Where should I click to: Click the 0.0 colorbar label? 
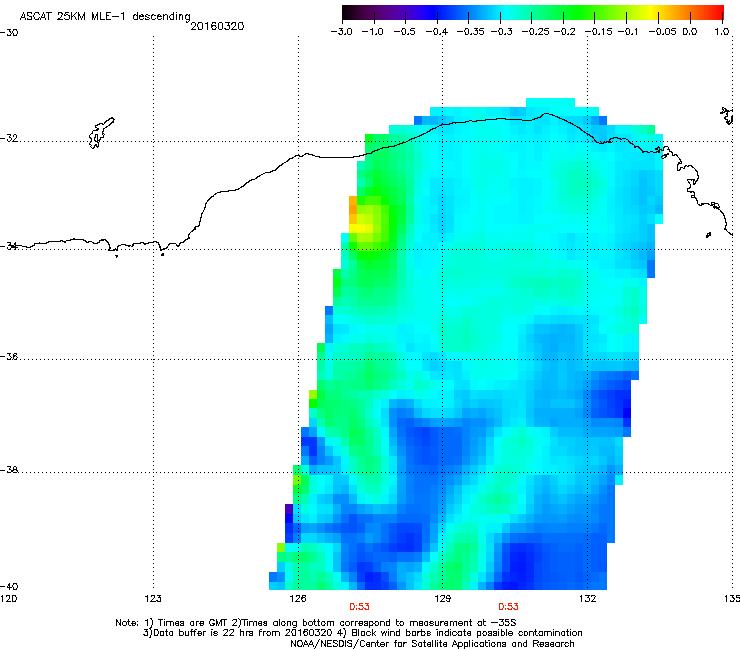pos(690,32)
